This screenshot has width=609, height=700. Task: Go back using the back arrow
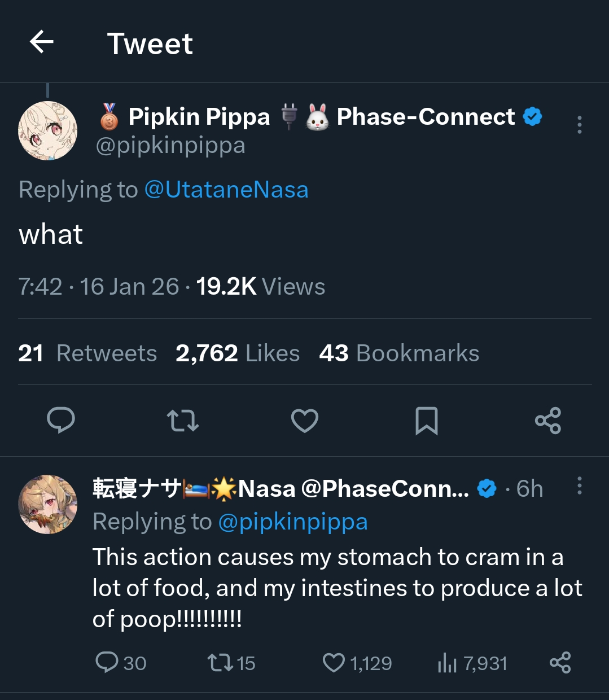pyautogui.click(x=42, y=42)
